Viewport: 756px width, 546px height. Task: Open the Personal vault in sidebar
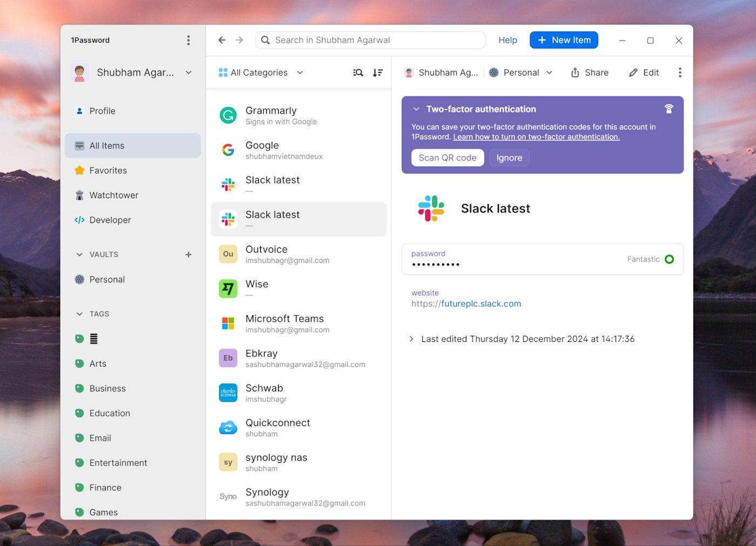tap(133, 279)
